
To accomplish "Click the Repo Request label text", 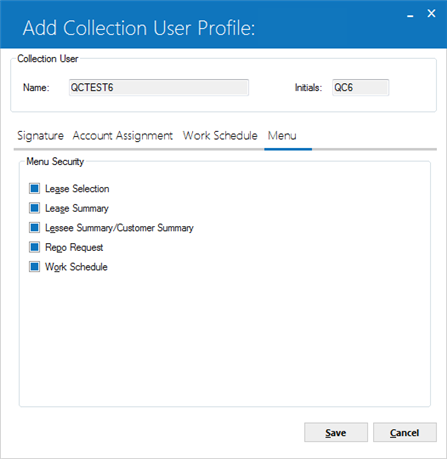I will (x=74, y=248).
